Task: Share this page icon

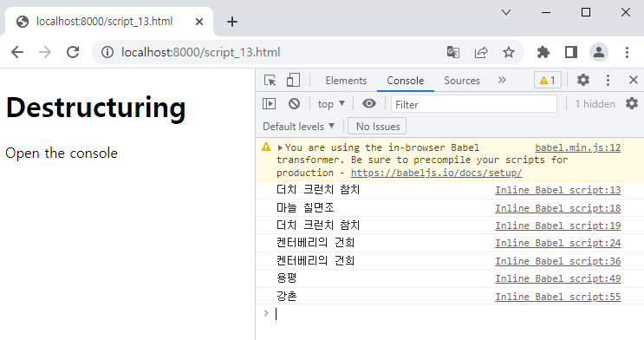Action: click(x=481, y=52)
